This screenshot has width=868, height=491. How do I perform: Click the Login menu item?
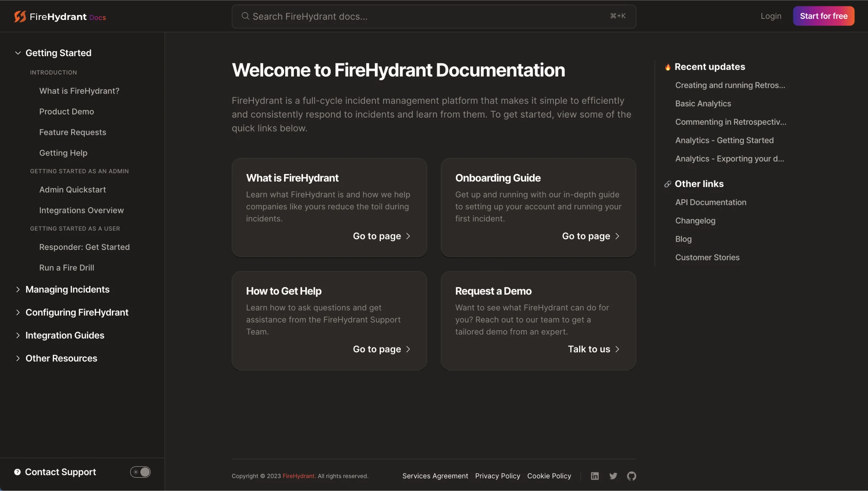coord(772,16)
